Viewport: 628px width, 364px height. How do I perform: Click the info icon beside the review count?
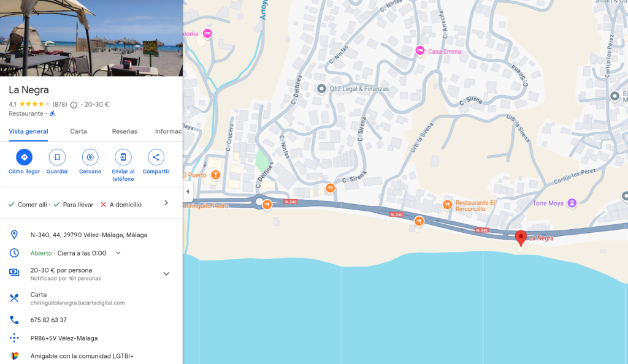74,105
